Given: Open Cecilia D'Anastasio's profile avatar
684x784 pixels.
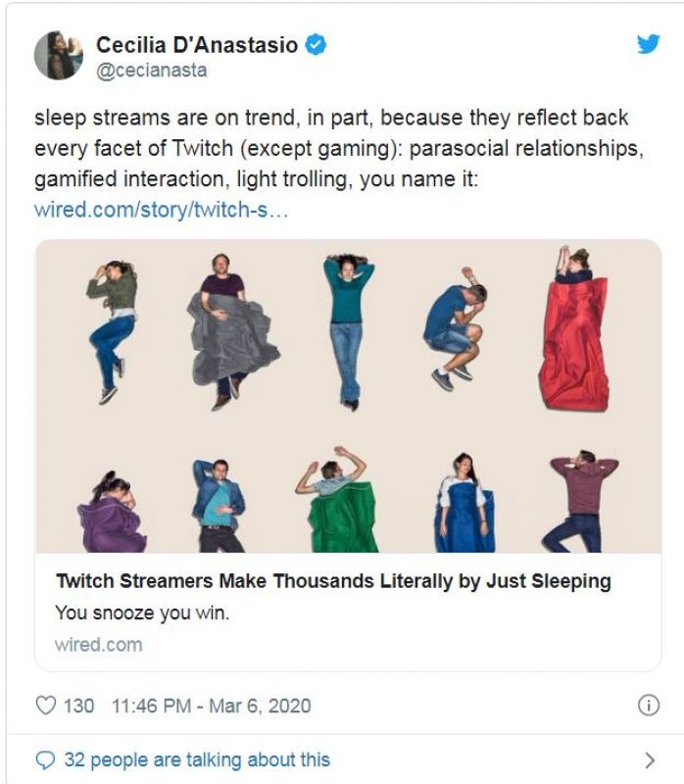Looking at the screenshot, I should click(x=59, y=55).
